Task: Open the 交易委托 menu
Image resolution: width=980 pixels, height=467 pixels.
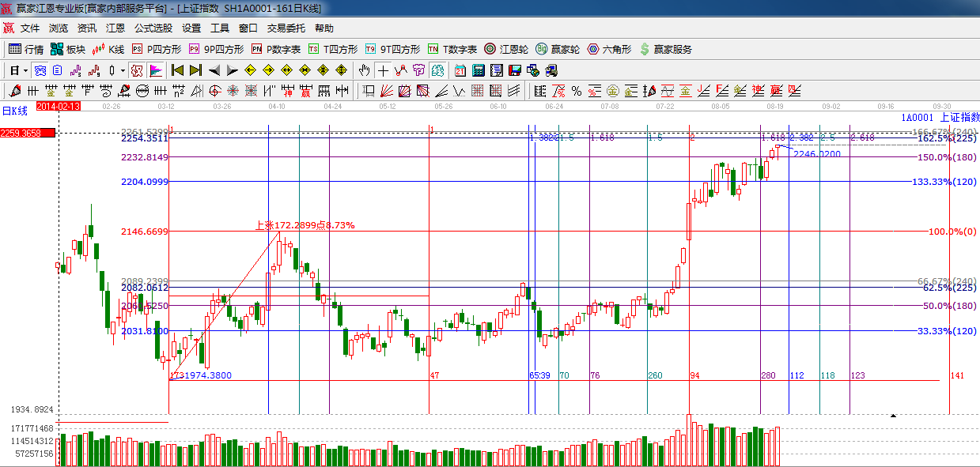Action: (x=286, y=28)
